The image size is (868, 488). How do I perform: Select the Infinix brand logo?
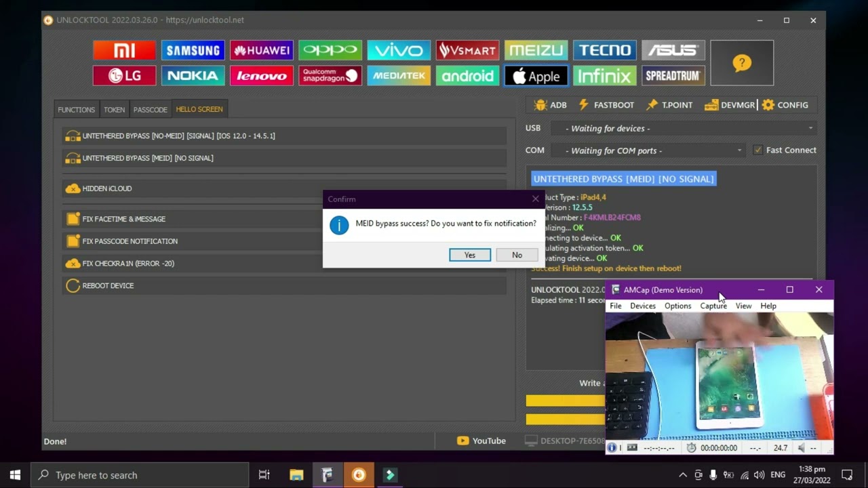click(x=604, y=76)
